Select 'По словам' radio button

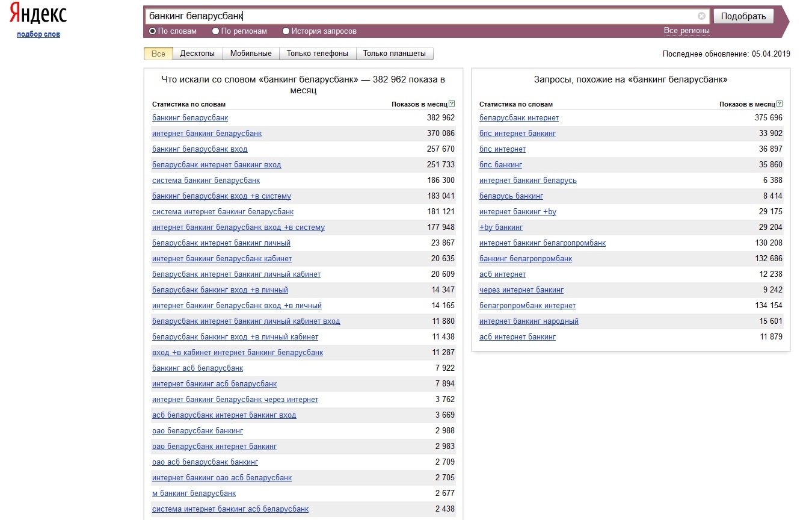point(152,31)
